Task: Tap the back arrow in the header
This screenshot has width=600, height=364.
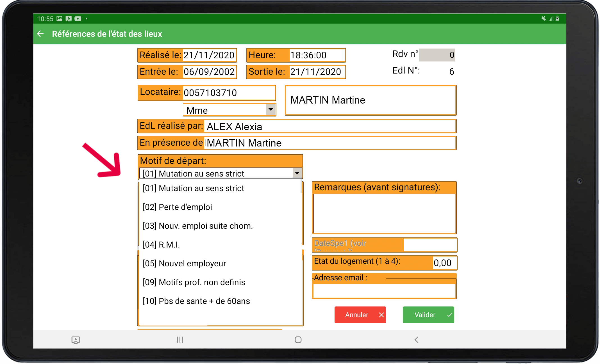Action: [x=40, y=34]
